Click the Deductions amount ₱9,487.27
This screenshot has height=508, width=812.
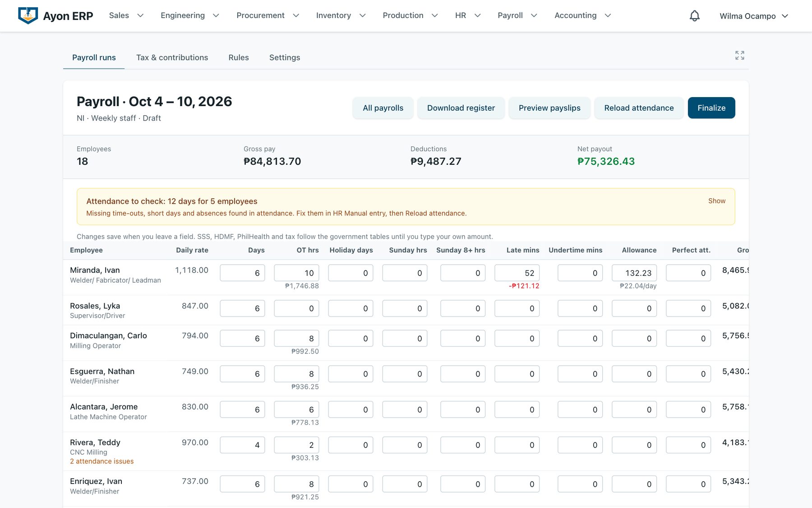436,161
